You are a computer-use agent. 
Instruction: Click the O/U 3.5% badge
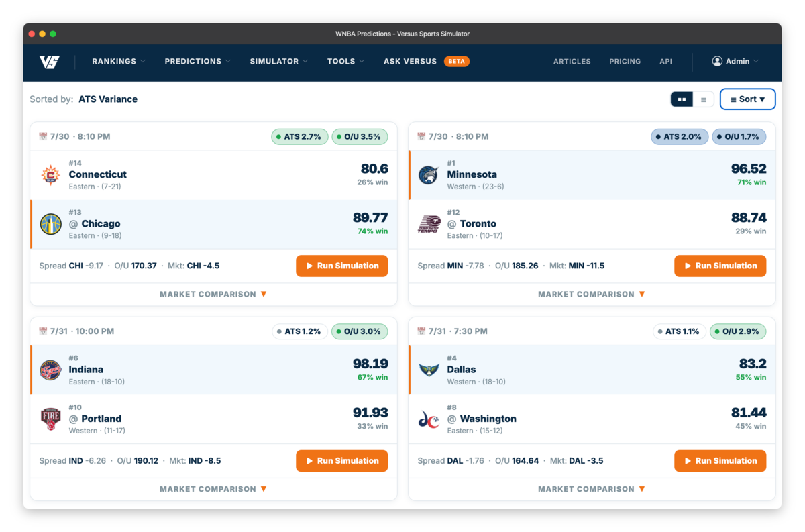coord(361,136)
